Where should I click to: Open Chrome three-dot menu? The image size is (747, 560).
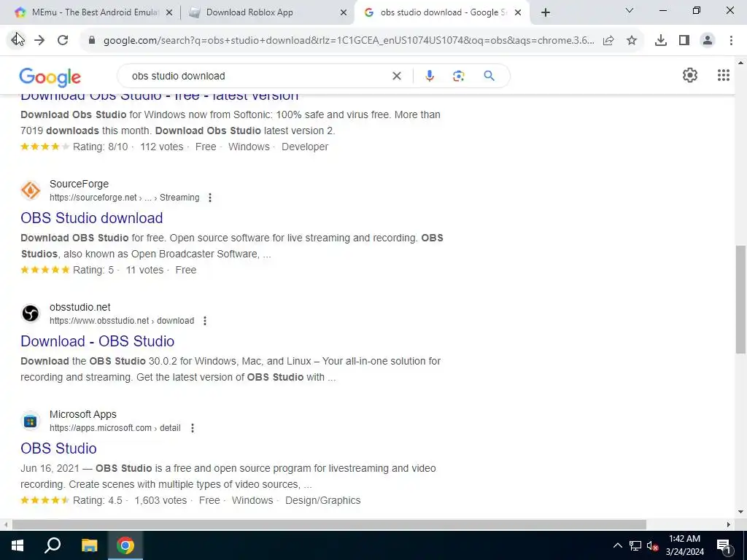[x=731, y=41]
